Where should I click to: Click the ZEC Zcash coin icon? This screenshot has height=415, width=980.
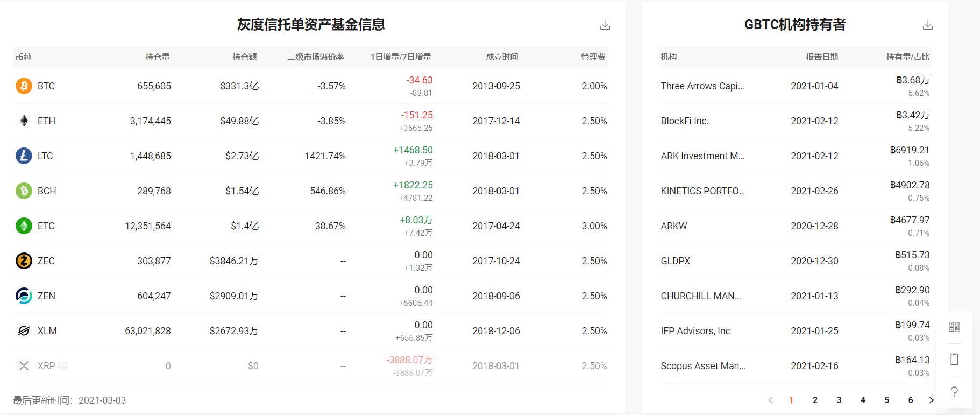pos(24,261)
